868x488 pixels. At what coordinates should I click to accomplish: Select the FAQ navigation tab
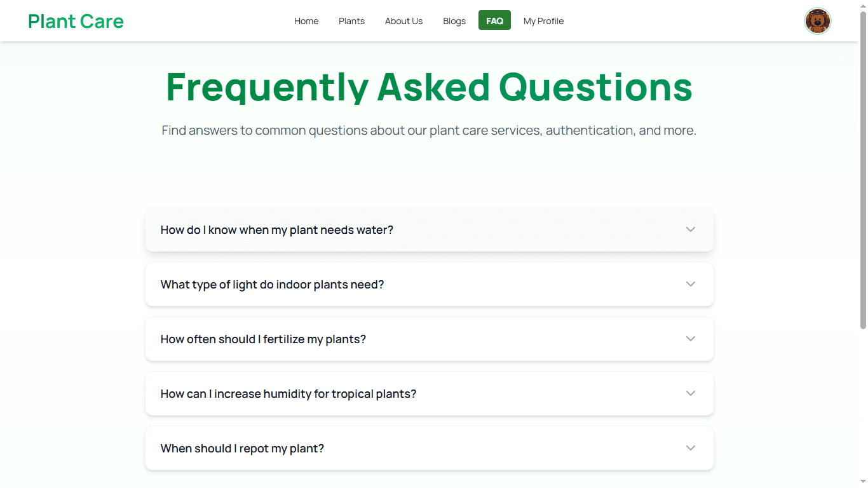494,20
